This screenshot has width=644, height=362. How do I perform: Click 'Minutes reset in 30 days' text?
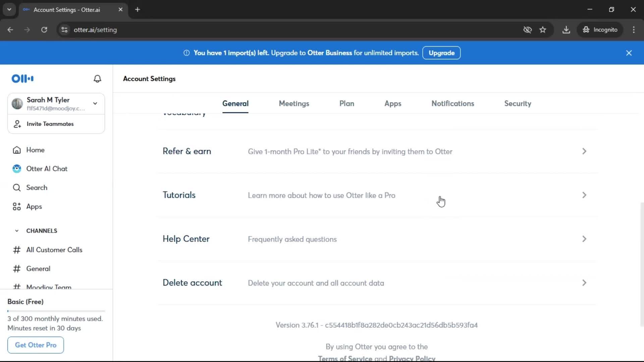44,328
